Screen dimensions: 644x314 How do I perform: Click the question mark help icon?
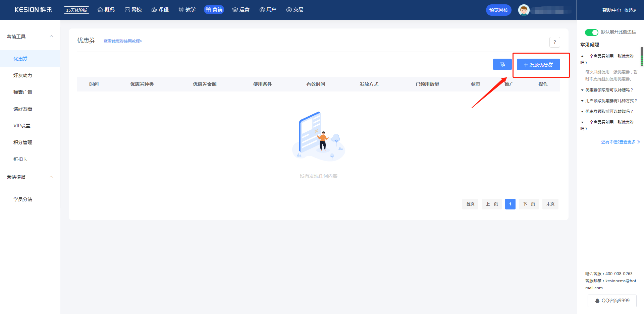(554, 42)
